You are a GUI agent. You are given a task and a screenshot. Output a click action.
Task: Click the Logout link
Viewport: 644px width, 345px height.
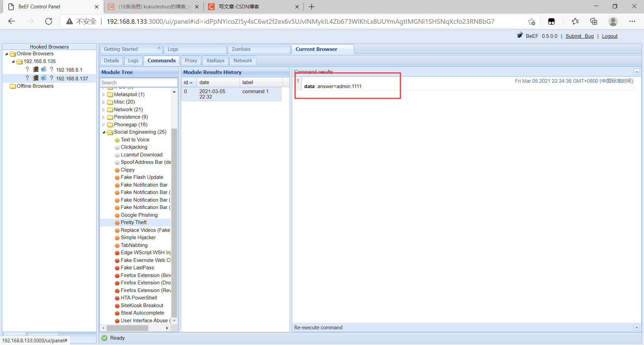[609, 36]
